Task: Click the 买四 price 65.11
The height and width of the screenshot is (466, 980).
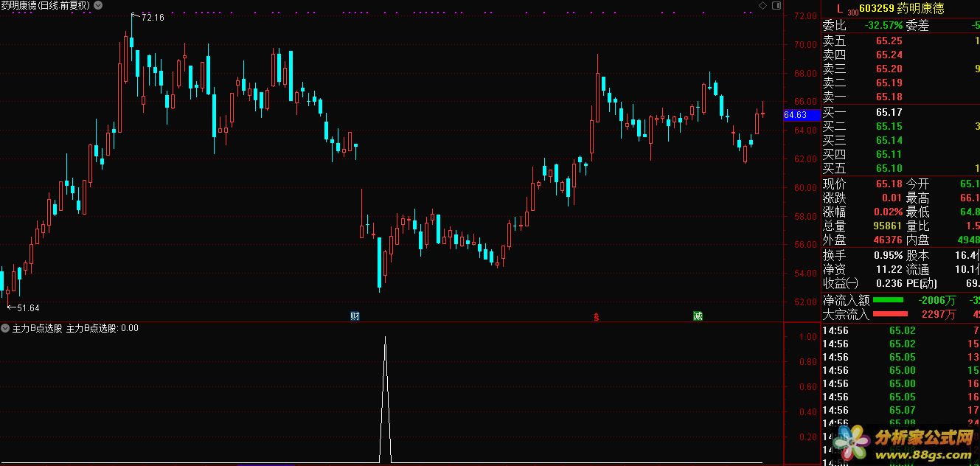Action: tap(889, 154)
